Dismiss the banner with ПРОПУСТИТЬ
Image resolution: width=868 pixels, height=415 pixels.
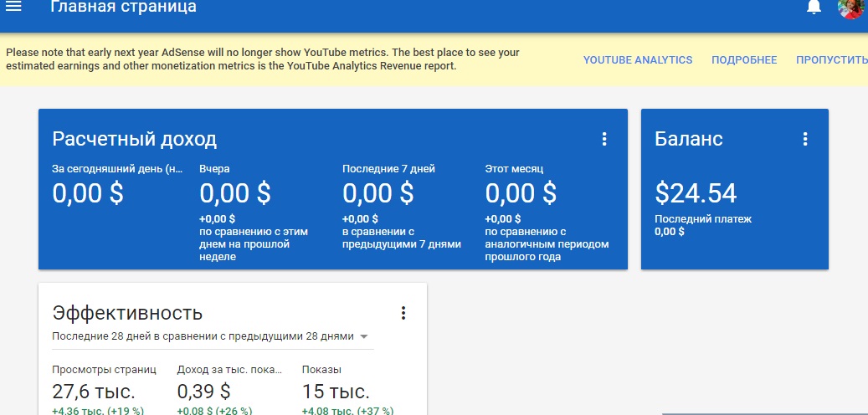coord(831,60)
